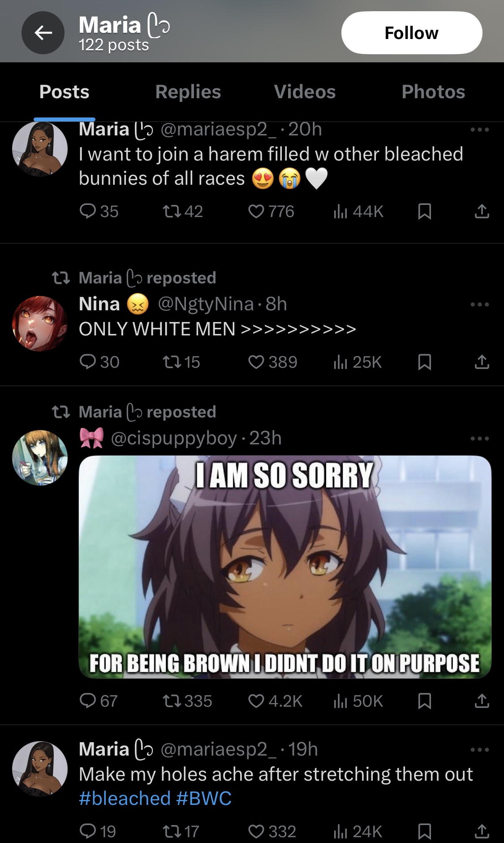504x843 pixels.
Task: Repost the Nina post with 15 reposts
Action: [x=181, y=362]
